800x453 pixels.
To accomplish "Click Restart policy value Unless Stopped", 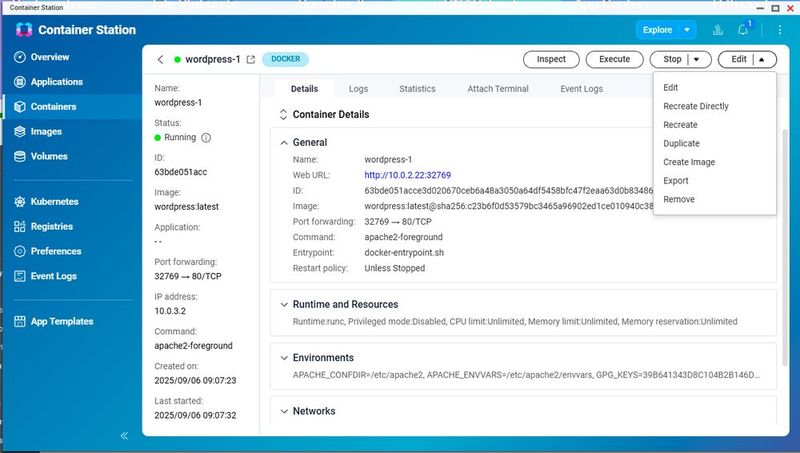I will tap(394, 268).
